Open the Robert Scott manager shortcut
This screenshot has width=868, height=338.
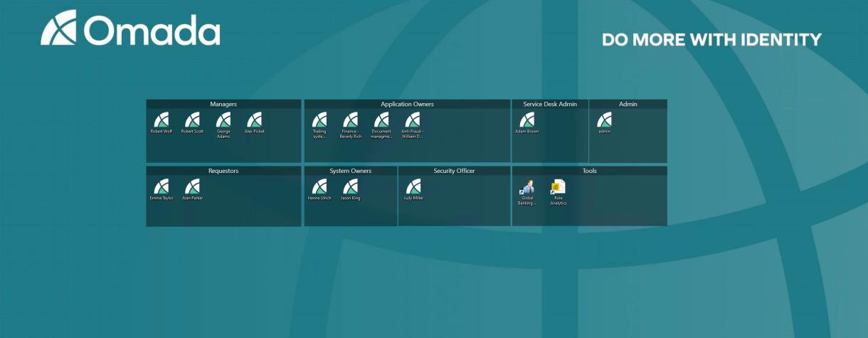pos(192,123)
